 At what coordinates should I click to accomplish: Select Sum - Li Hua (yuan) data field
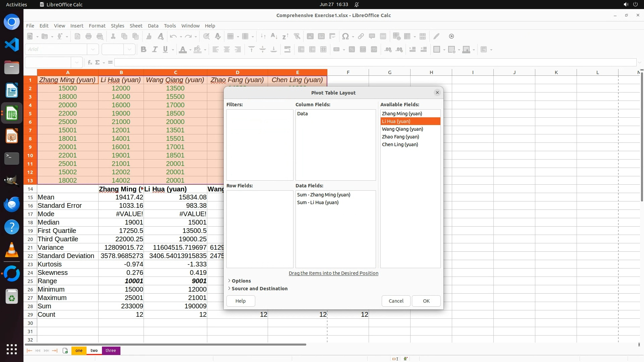tap(318, 202)
